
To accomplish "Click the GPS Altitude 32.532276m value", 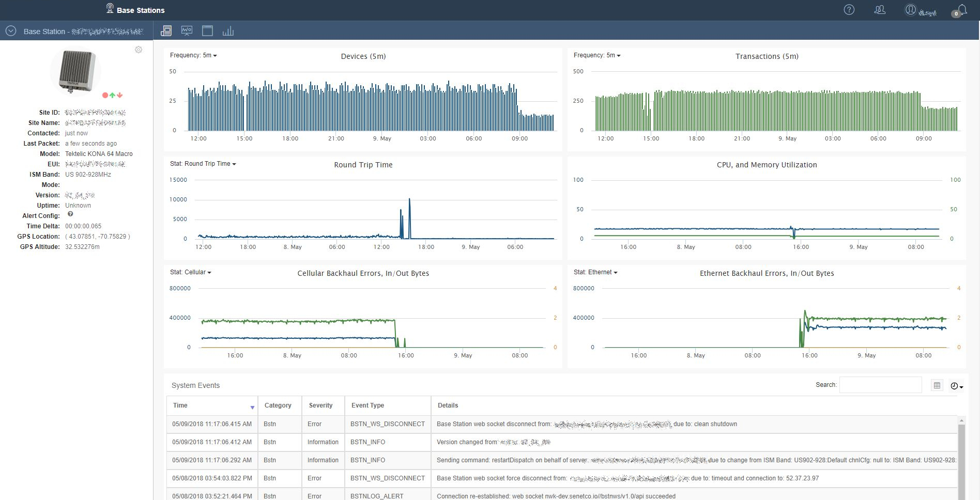I will click(x=82, y=247).
